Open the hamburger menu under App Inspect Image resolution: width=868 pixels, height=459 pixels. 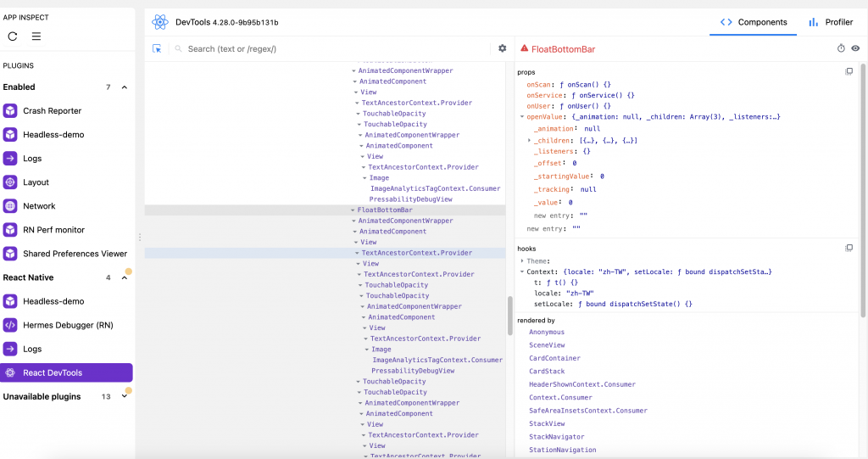[36, 36]
